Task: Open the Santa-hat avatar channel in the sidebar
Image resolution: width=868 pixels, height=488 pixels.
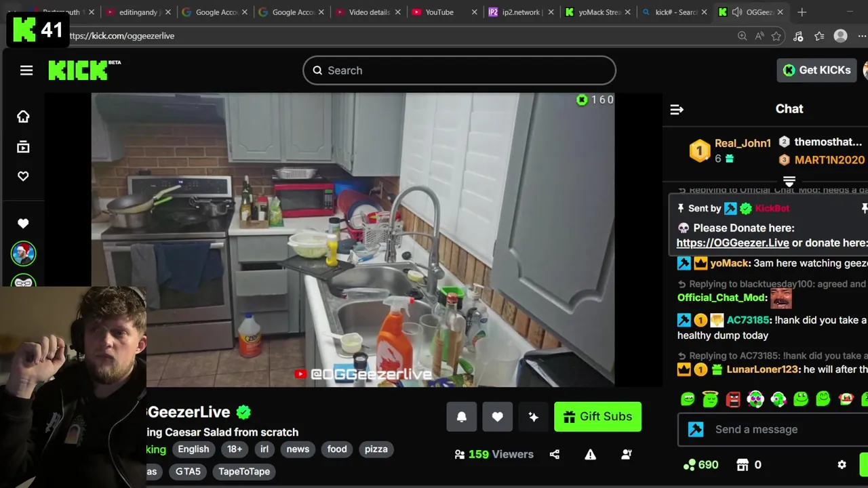Action: (23, 253)
